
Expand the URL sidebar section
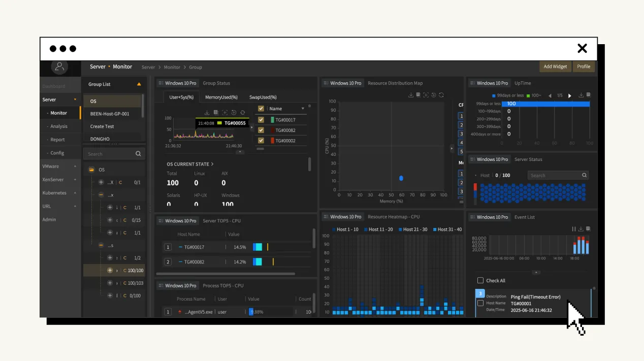pos(75,206)
